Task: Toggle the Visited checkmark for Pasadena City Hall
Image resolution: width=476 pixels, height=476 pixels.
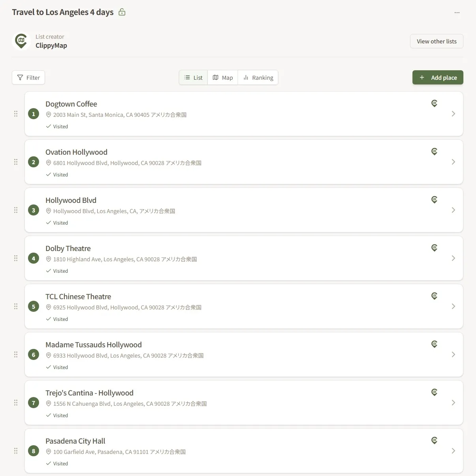Action: [x=49, y=463]
